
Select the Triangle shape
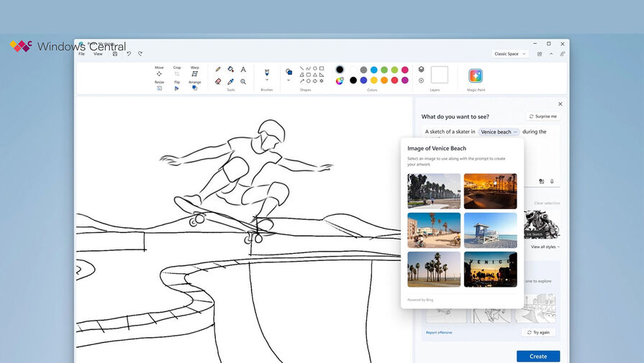point(315,75)
